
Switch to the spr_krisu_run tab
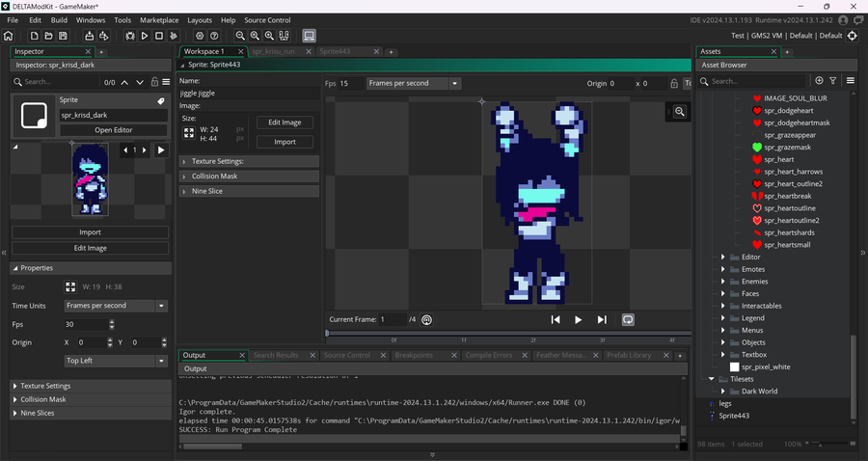click(274, 51)
